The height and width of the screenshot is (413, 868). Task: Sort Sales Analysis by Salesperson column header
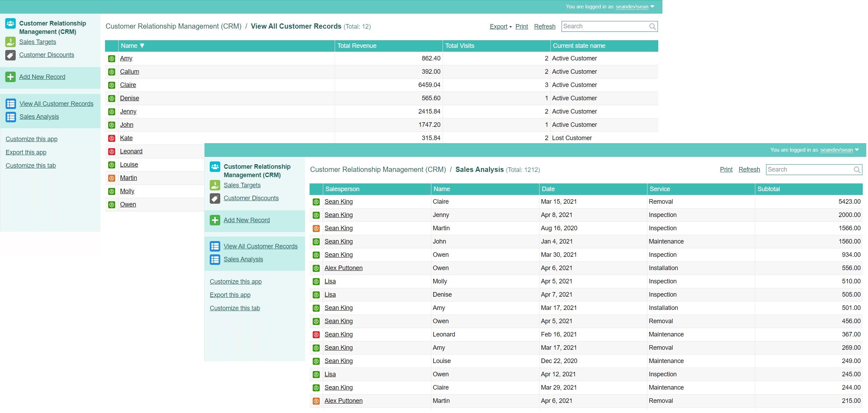[377, 189]
